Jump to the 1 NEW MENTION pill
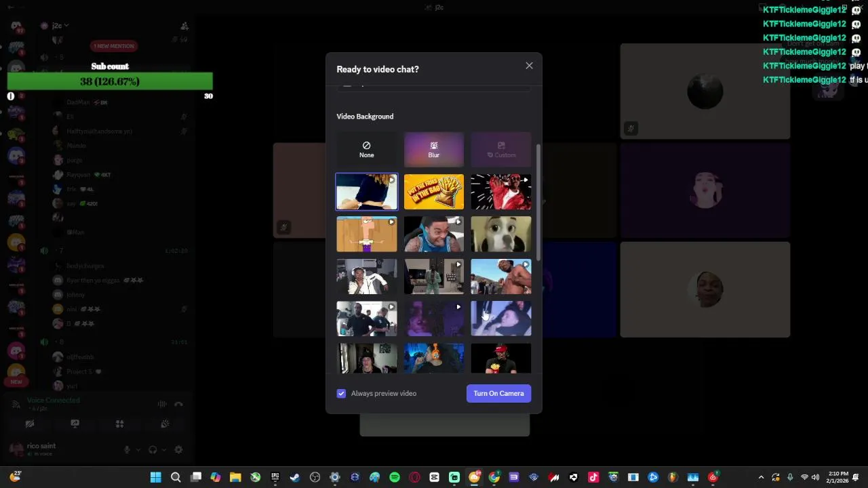Image resolution: width=868 pixels, height=488 pixels. (114, 46)
